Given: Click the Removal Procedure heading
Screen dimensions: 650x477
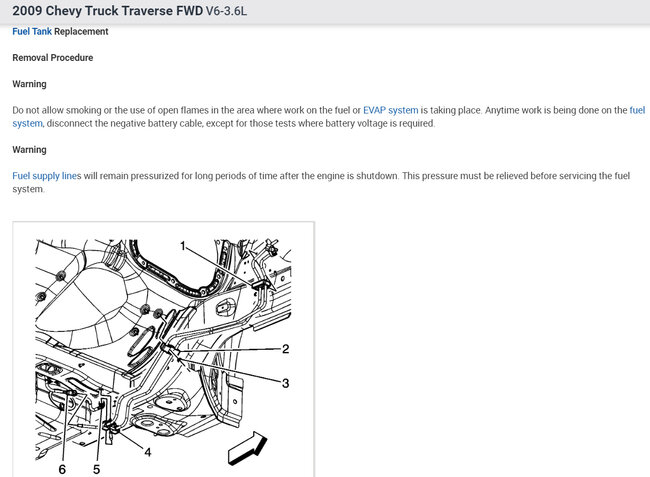Looking at the screenshot, I should [x=53, y=58].
